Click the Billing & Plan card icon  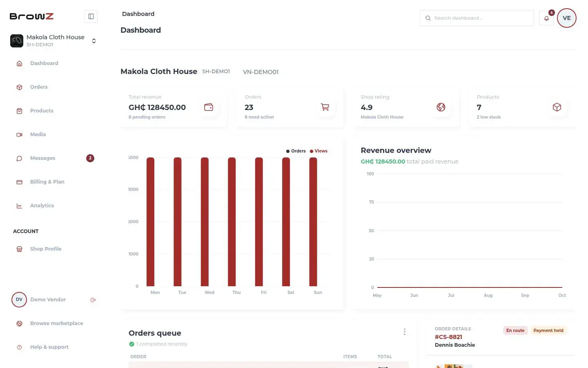coord(19,182)
